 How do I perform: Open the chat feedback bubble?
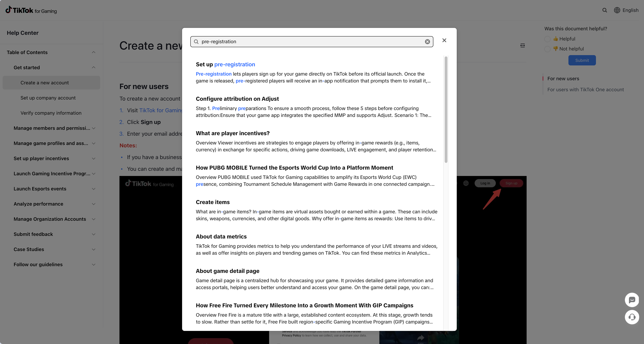click(632, 300)
